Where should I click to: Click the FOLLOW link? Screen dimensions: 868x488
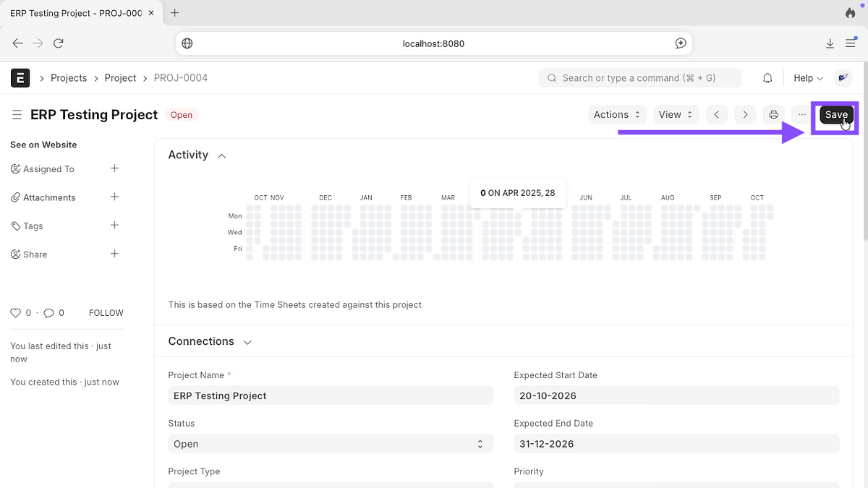tap(106, 312)
